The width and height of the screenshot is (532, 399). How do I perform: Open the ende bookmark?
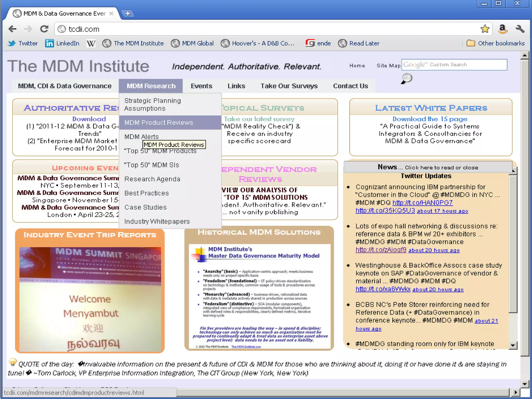pos(318,43)
